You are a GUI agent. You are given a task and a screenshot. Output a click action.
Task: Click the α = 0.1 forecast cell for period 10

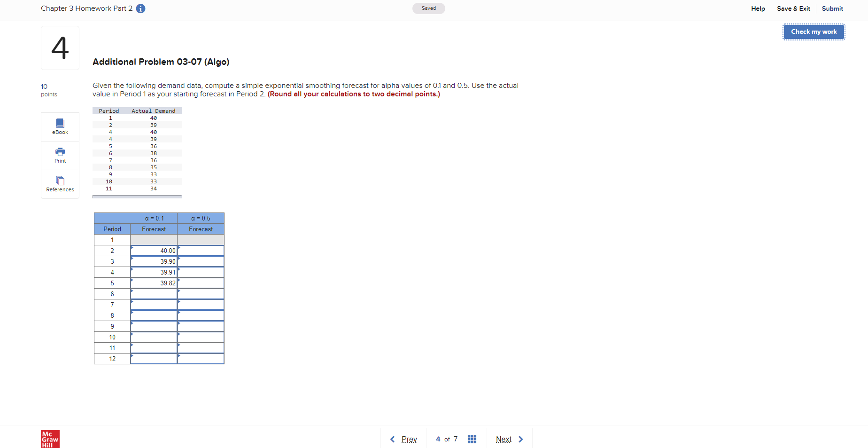point(154,337)
